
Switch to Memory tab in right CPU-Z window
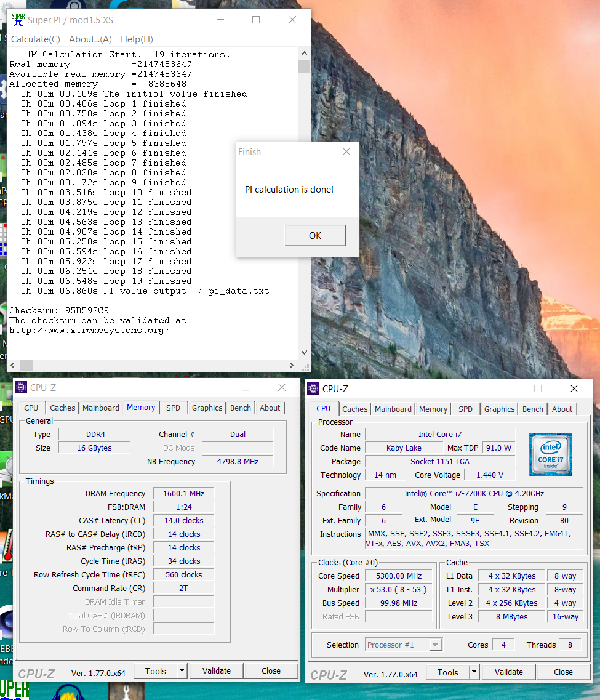(x=433, y=409)
